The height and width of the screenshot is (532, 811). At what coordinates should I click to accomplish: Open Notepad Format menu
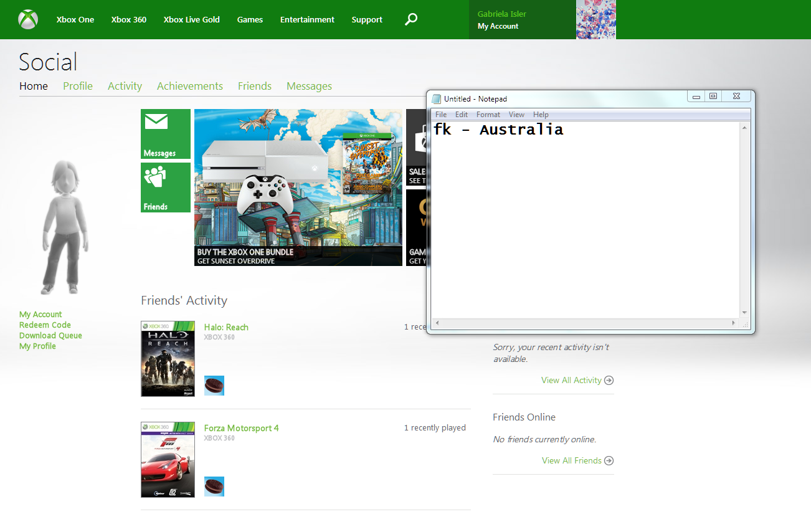pos(488,115)
